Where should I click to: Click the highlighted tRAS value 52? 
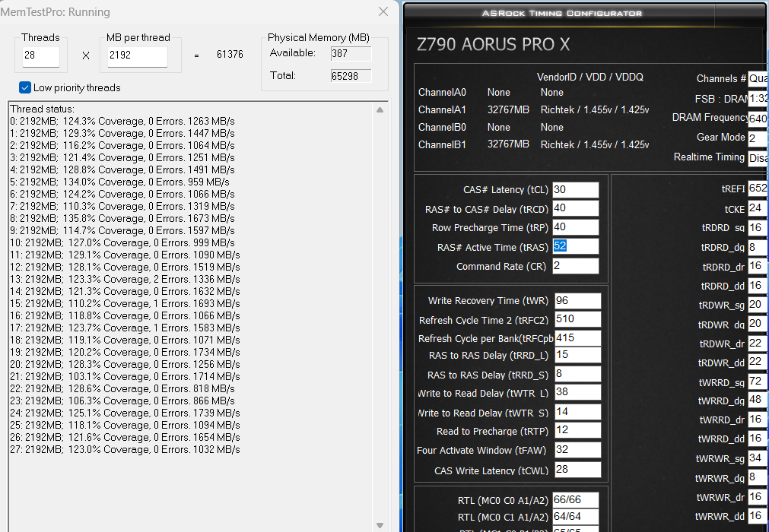(x=560, y=246)
